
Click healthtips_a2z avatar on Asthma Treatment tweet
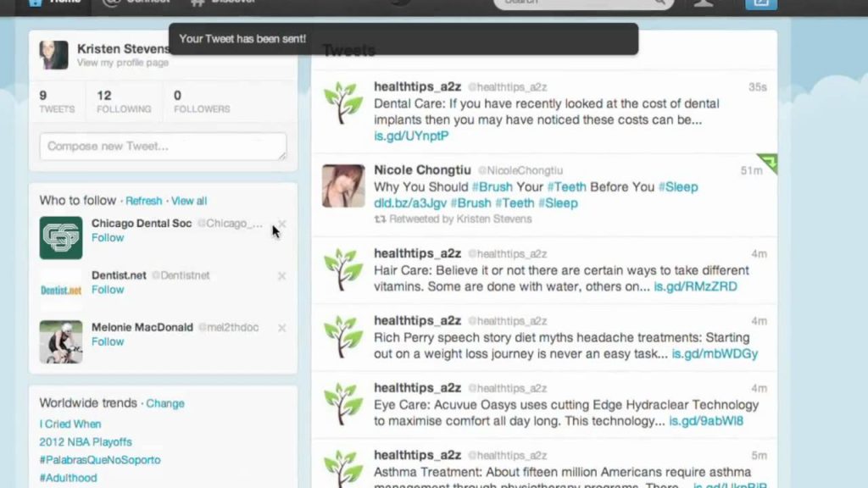[x=343, y=469]
